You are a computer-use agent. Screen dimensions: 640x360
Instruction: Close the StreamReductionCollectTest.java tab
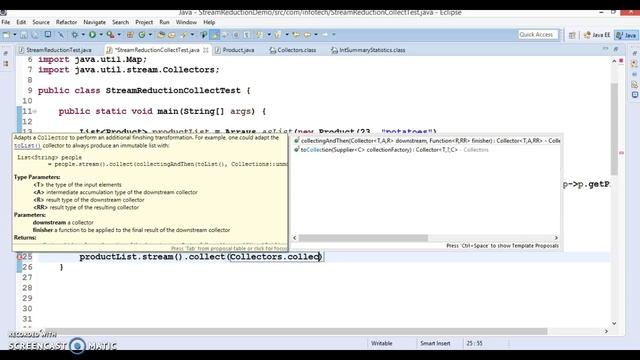pyautogui.click(x=206, y=50)
